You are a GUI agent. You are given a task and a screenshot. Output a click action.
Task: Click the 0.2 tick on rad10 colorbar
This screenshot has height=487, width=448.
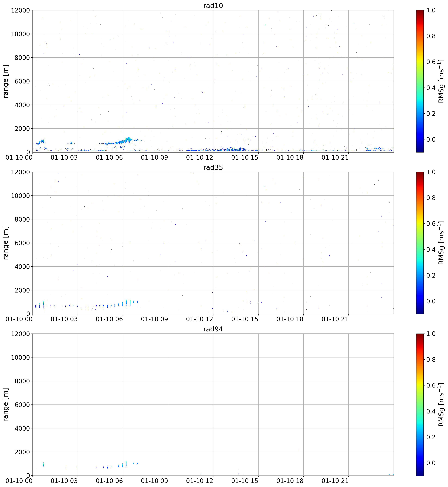point(431,113)
